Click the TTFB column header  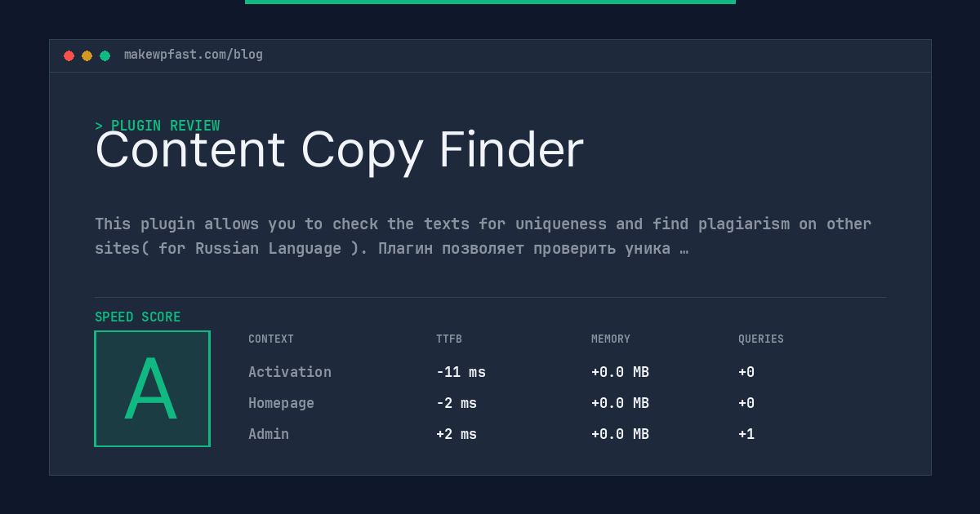[x=449, y=339]
